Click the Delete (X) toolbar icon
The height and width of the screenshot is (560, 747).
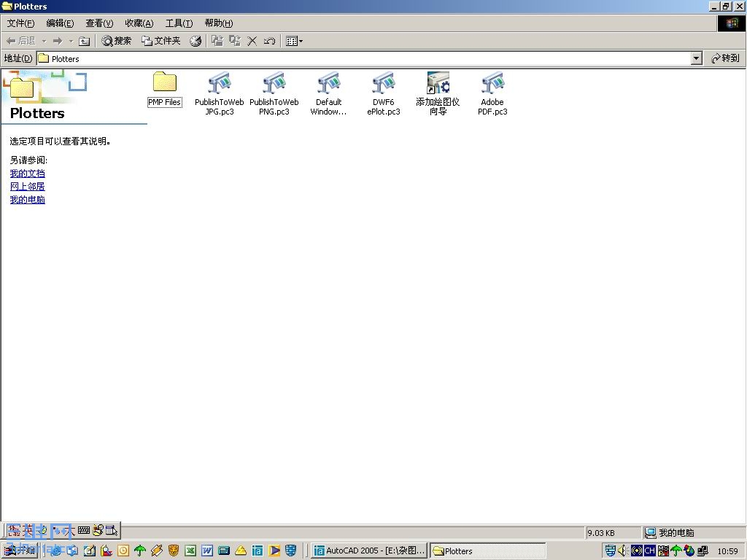click(252, 42)
